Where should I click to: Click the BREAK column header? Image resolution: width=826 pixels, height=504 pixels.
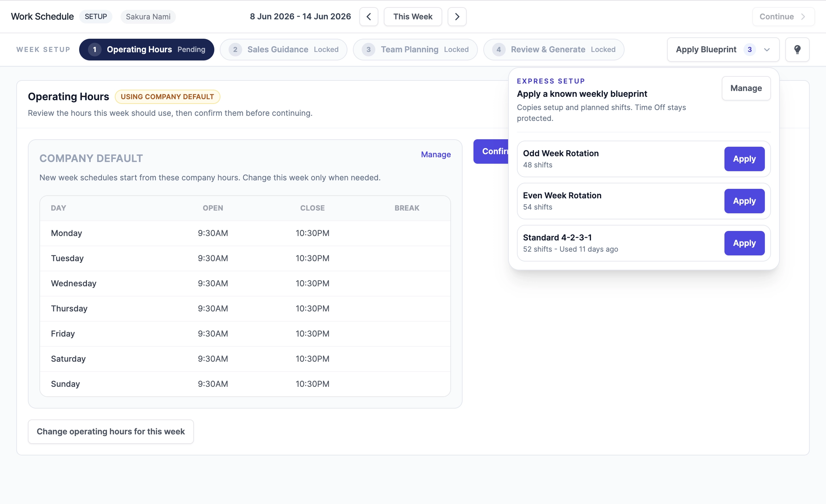click(x=407, y=208)
